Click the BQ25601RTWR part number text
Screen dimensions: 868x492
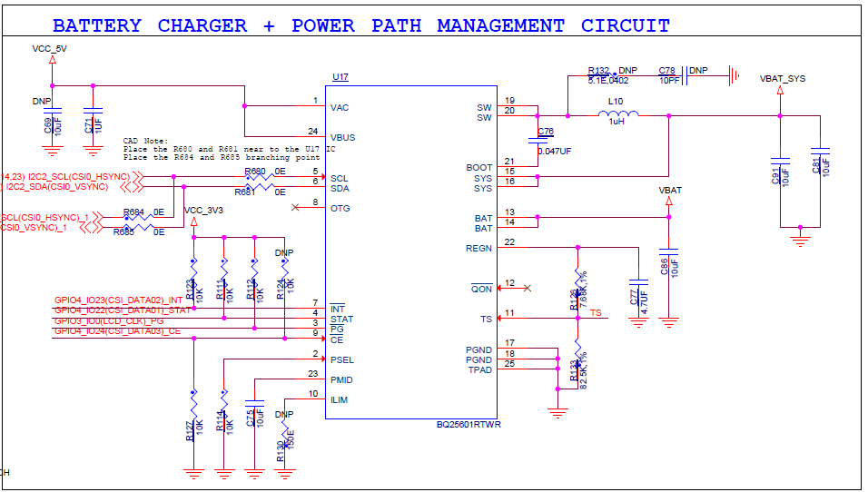469,425
